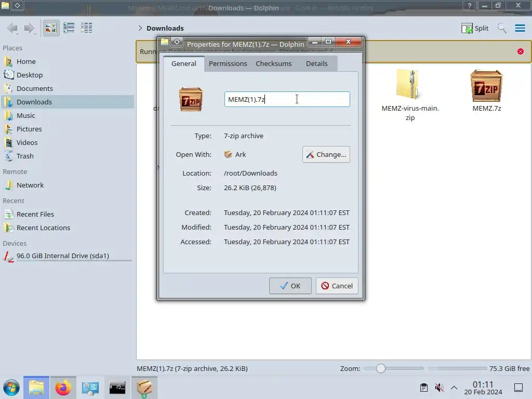Click the free disk space bar

coord(457,368)
